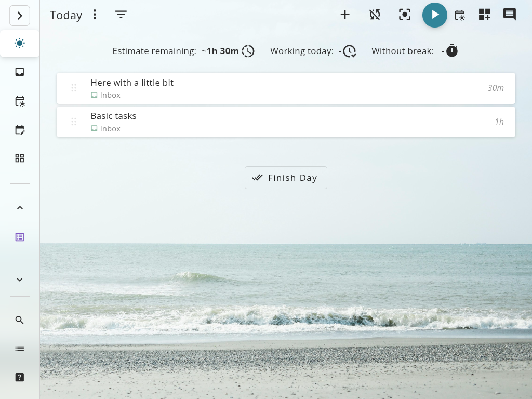The height and width of the screenshot is (399, 532).
Task: Open the help question-mark icon
Action: point(20,377)
